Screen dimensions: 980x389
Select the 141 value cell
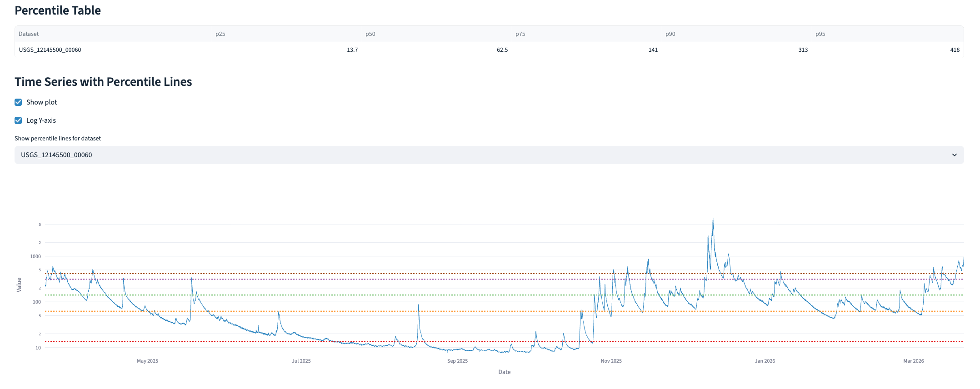coord(587,50)
